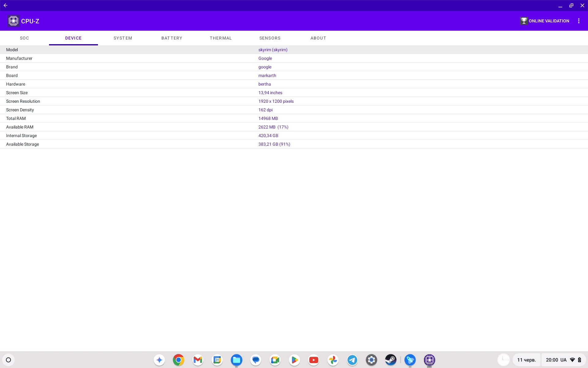Launch Steam from the shelf

tap(391, 360)
